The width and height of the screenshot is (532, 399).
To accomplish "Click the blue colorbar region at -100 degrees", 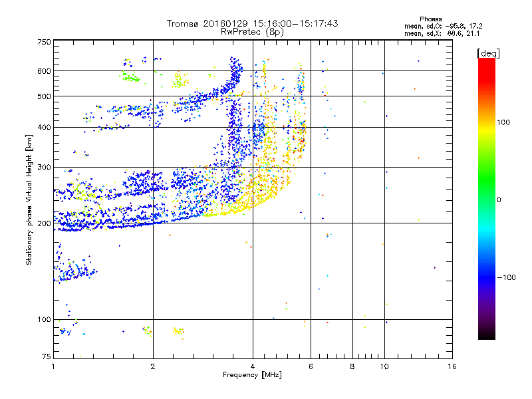I will coord(487,277).
